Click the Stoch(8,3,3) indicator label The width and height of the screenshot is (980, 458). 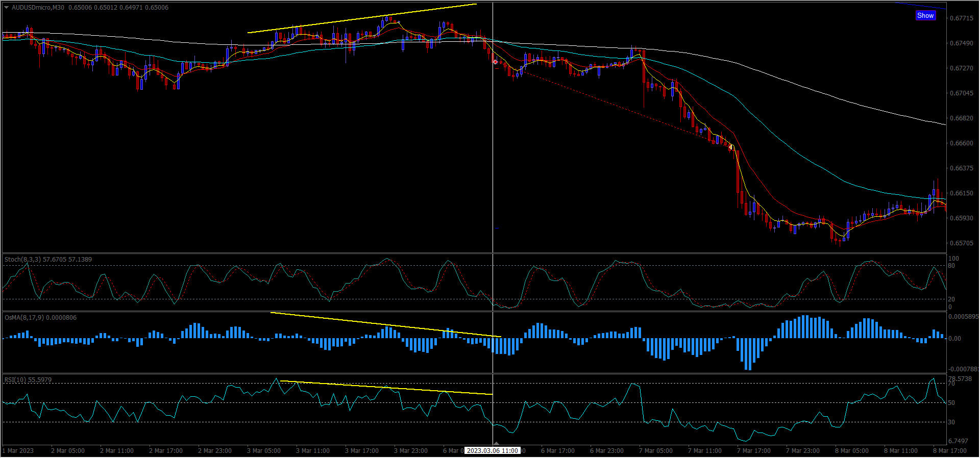coord(48,260)
